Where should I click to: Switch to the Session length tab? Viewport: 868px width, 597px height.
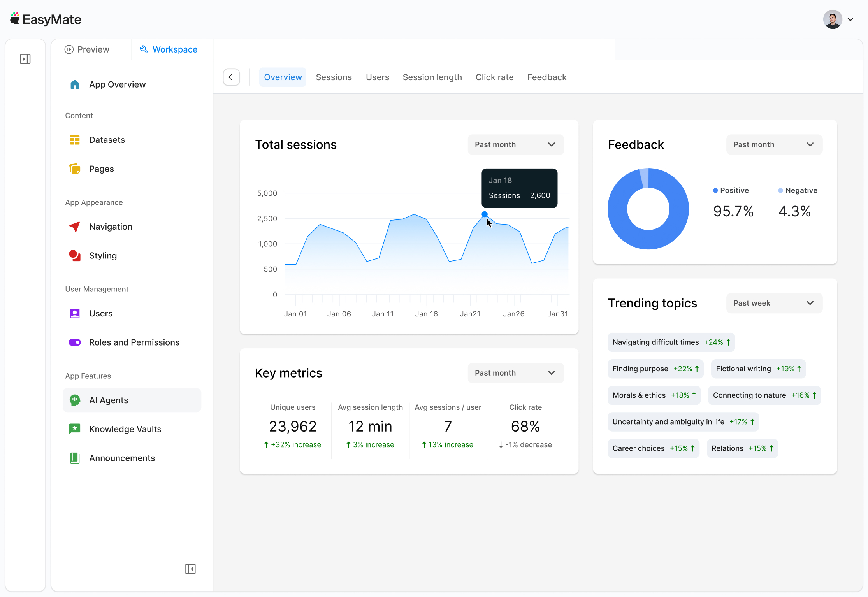(432, 77)
